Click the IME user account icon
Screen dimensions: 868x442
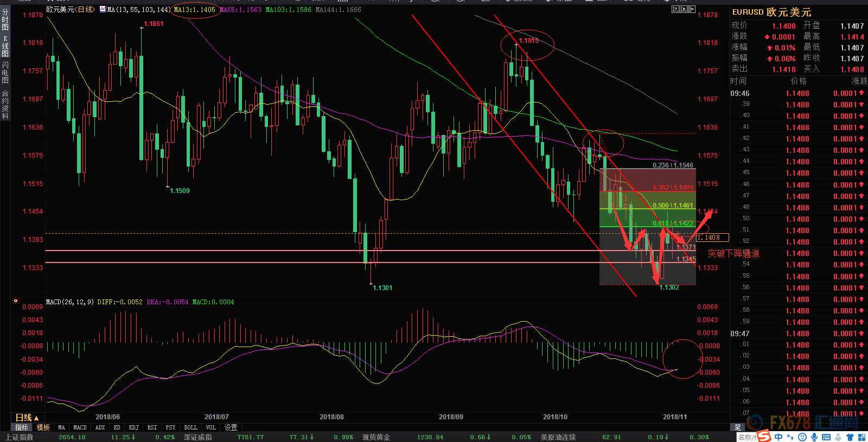click(838, 437)
